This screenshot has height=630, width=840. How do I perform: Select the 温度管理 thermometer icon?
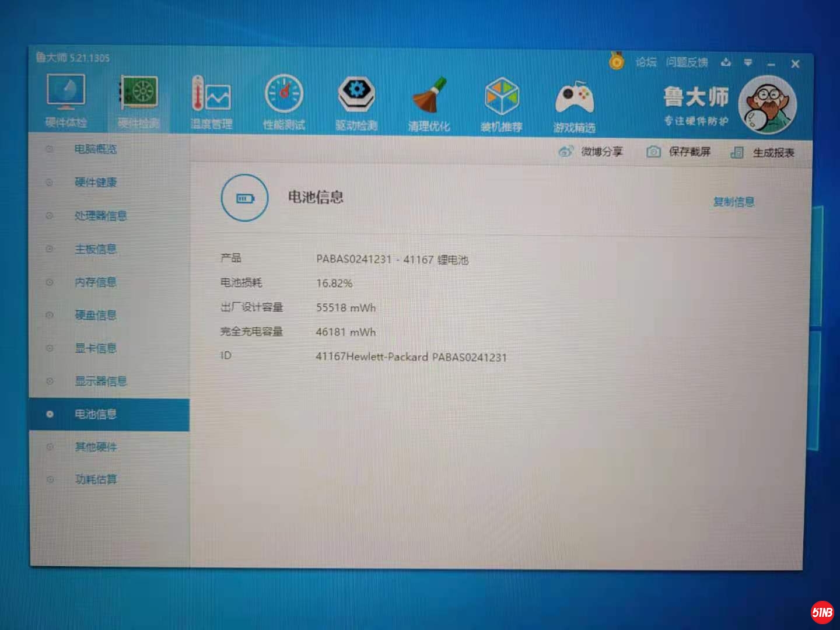[x=211, y=96]
